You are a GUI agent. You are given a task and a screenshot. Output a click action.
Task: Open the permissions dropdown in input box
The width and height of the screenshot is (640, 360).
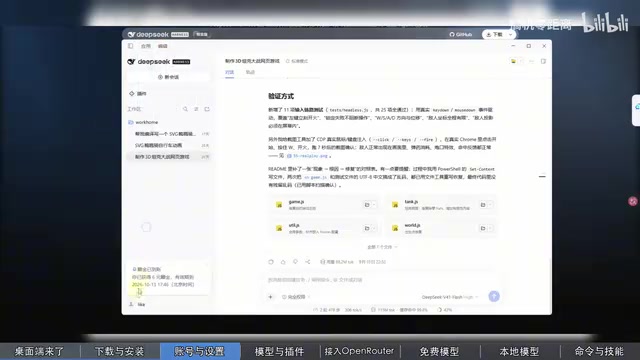click(296, 297)
